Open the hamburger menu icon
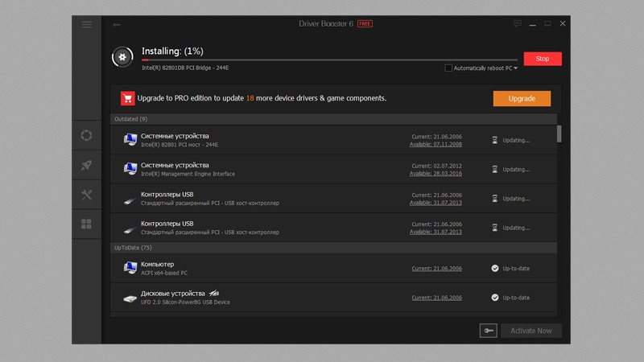This screenshot has height=362, width=644. [x=87, y=25]
